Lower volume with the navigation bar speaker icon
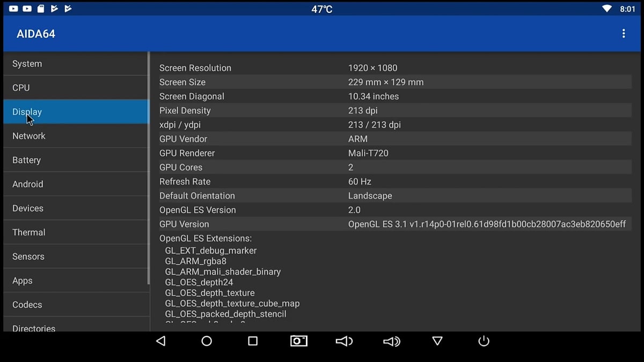 click(344, 341)
